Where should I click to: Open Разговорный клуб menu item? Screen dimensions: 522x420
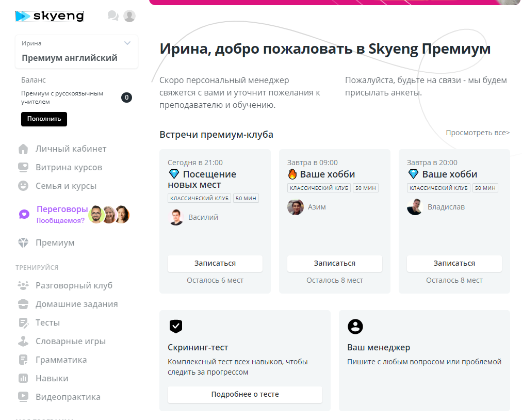click(74, 285)
